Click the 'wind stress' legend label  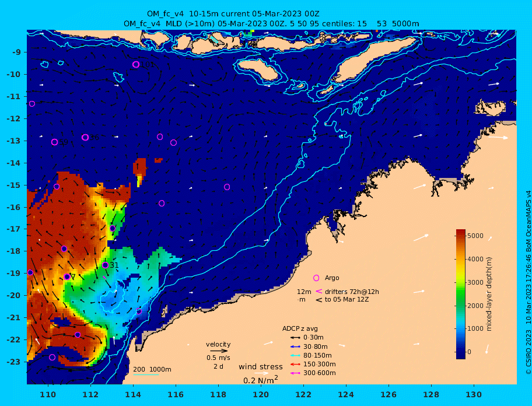(261, 367)
